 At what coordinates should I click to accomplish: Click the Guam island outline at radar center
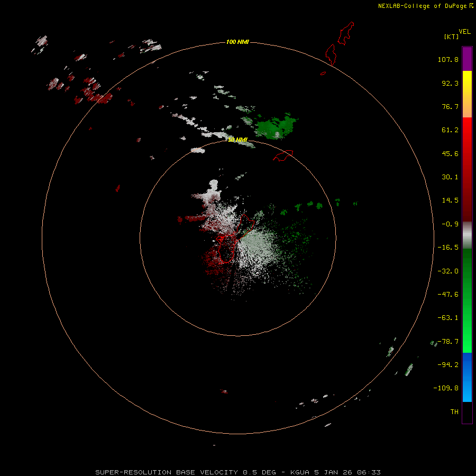(x=234, y=239)
